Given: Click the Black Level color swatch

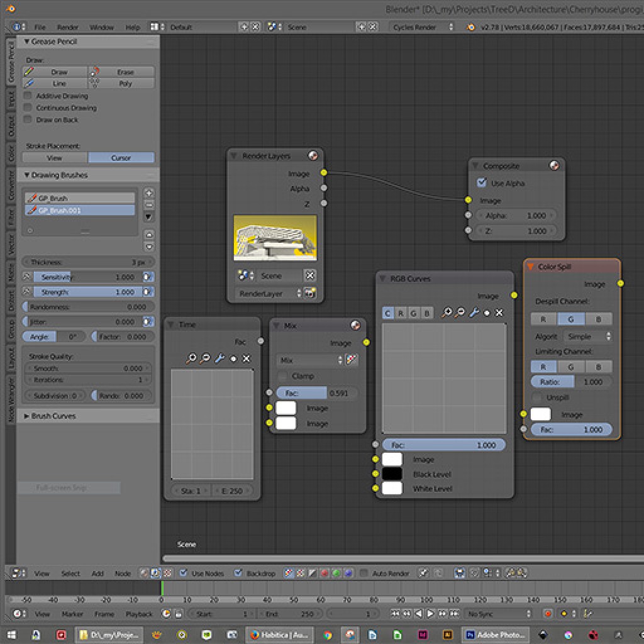Looking at the screenshot, I should click(x=391, y=474).
